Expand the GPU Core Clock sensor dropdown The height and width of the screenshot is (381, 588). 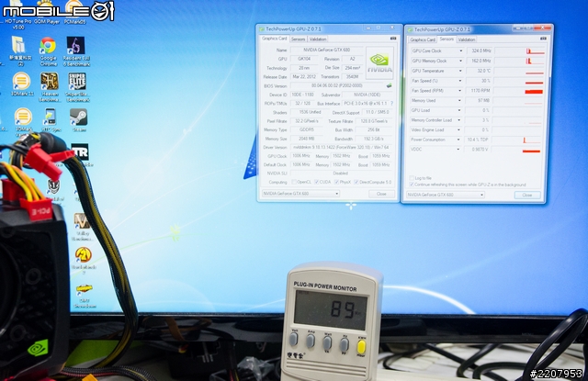click(x=460, y=50)
